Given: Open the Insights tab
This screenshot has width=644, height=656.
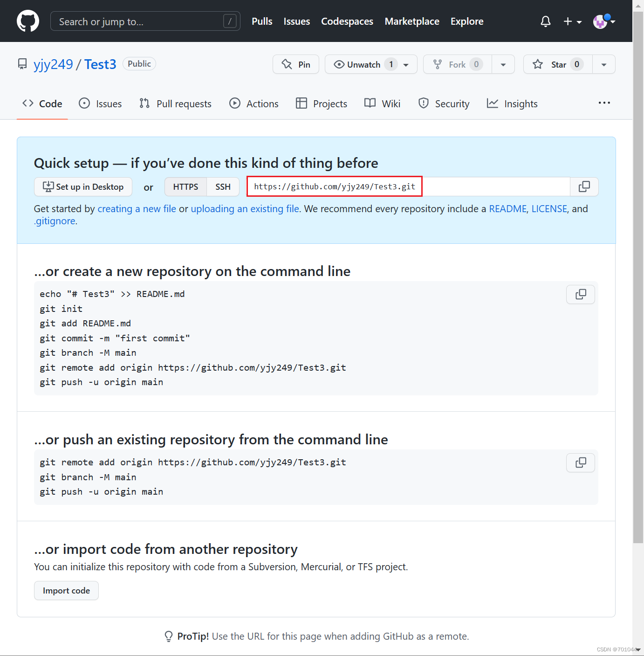Looking at the screenshot, I should click(512, 104).
